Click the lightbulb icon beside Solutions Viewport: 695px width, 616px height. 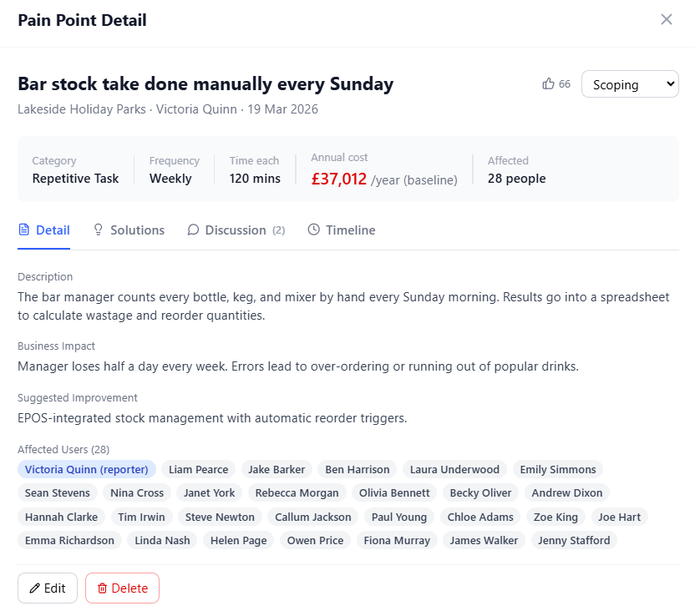point(99,230)
